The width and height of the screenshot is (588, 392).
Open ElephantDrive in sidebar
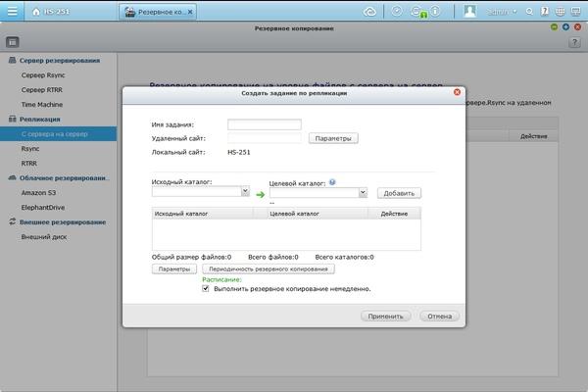(43, 207)
